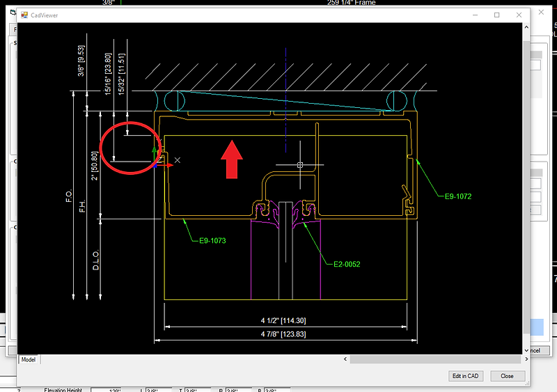This screenshot has width=557, height=392.
Task: Click the 15/16" [23.80] dimension text
Action: click(x=108, y=74)
